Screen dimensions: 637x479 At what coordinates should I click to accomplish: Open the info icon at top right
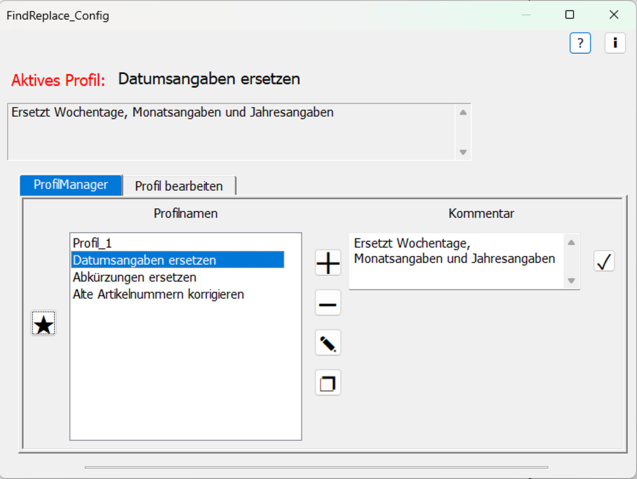click(615, 43)
